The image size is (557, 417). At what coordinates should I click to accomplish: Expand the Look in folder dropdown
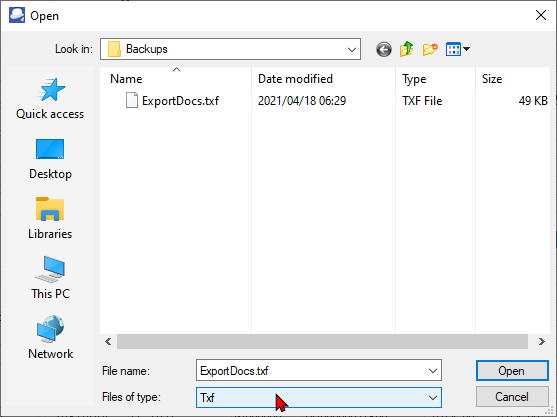pyautogui.click(x=352, y=49)
